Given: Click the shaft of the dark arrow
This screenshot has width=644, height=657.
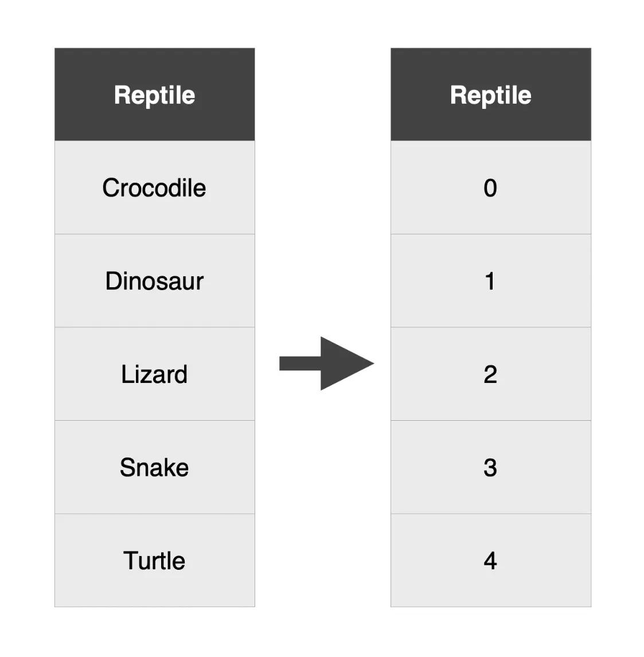Looking at the screenshot, I should [299, 363].
